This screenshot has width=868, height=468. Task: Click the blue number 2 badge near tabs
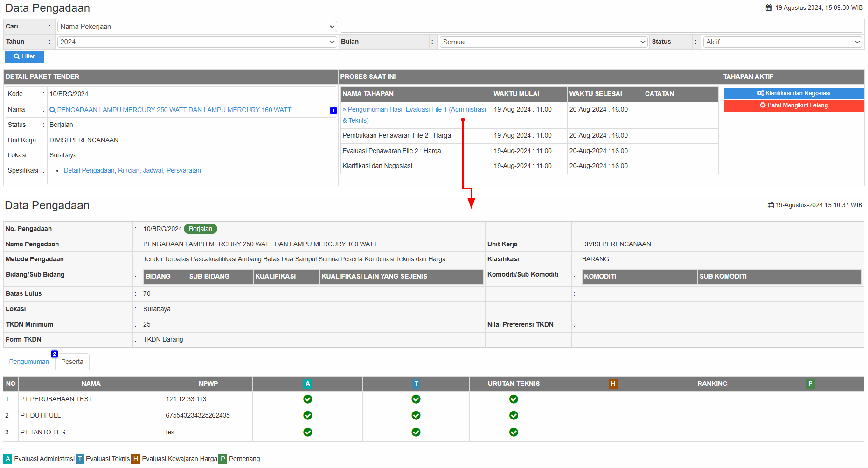[x=55, y=354]
